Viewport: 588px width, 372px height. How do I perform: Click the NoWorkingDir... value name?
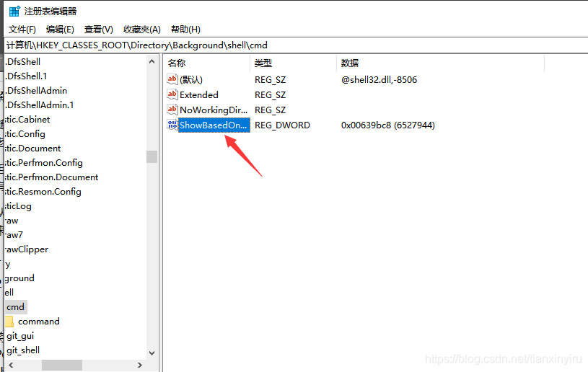(214, 110)
